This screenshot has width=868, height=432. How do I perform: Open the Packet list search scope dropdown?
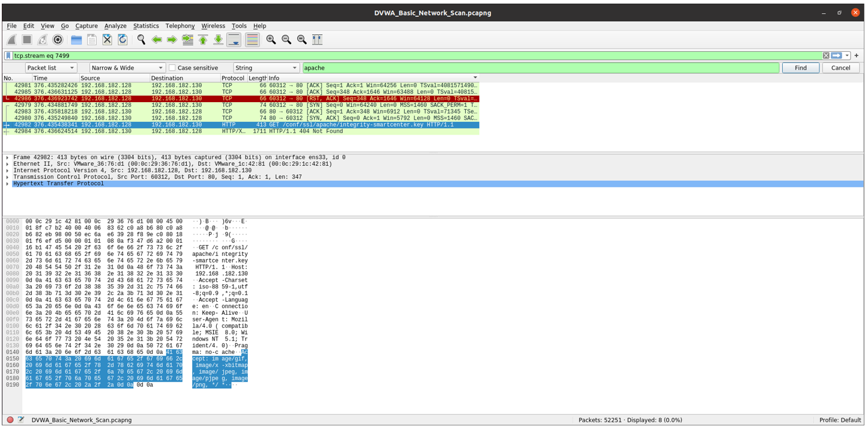[x=51, y=68]
